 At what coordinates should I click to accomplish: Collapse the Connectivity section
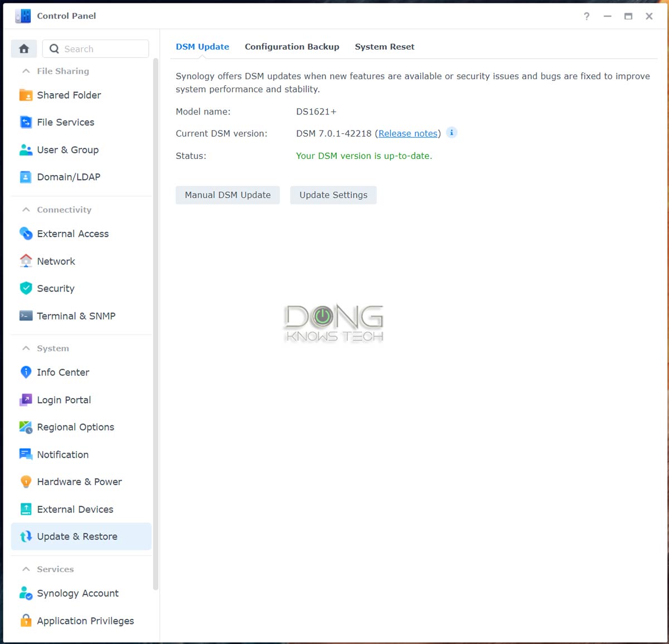(x=26, y=210)
